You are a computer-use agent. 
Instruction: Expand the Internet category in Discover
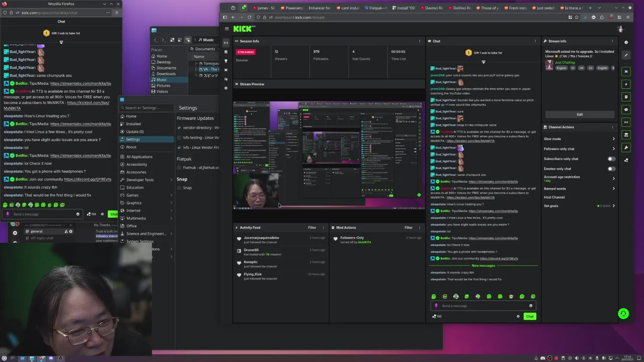pos(171,211)
